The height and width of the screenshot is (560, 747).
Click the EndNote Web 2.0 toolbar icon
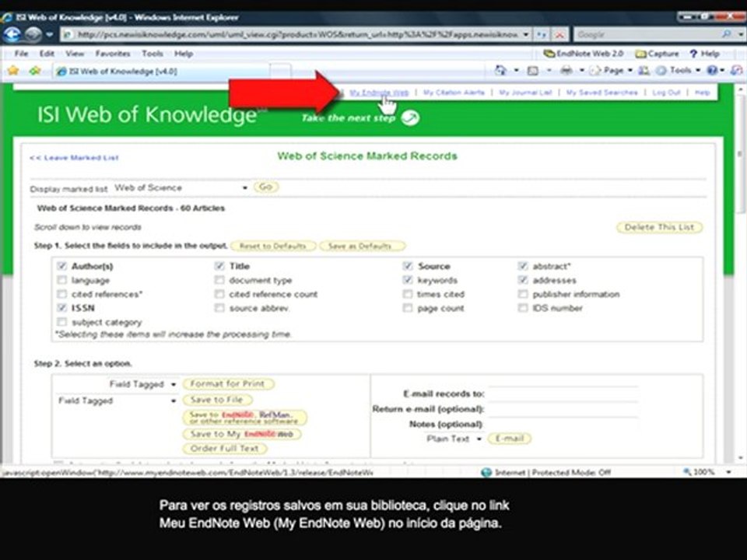(549, 54)
